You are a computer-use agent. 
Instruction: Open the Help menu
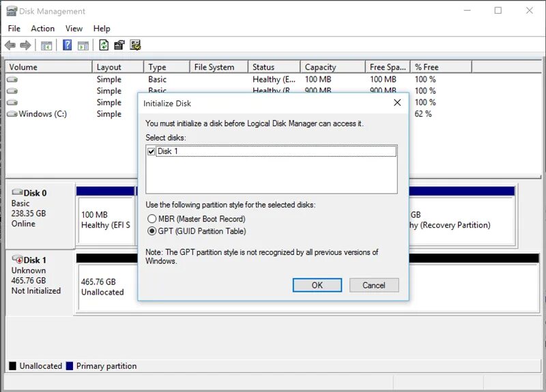(x=102, y=29)
